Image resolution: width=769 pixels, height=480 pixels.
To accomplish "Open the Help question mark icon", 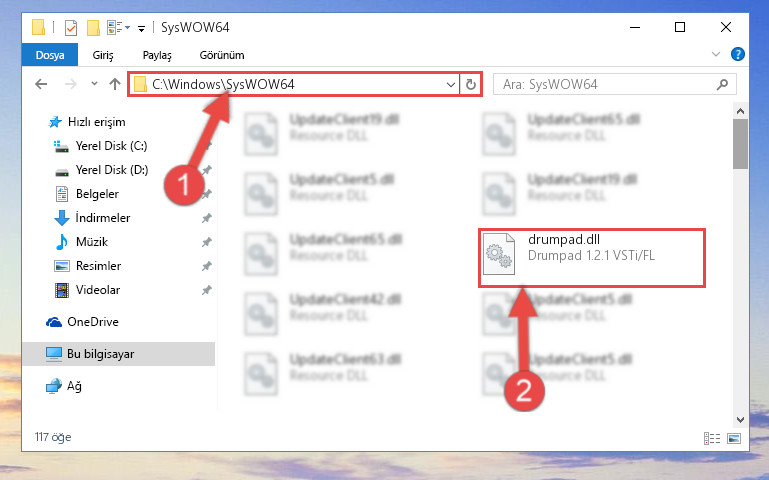I will click(737, 54).
